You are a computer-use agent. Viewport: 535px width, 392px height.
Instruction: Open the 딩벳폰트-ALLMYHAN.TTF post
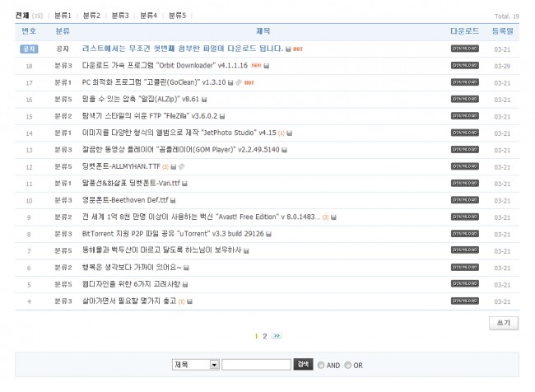tap(121, 166)
